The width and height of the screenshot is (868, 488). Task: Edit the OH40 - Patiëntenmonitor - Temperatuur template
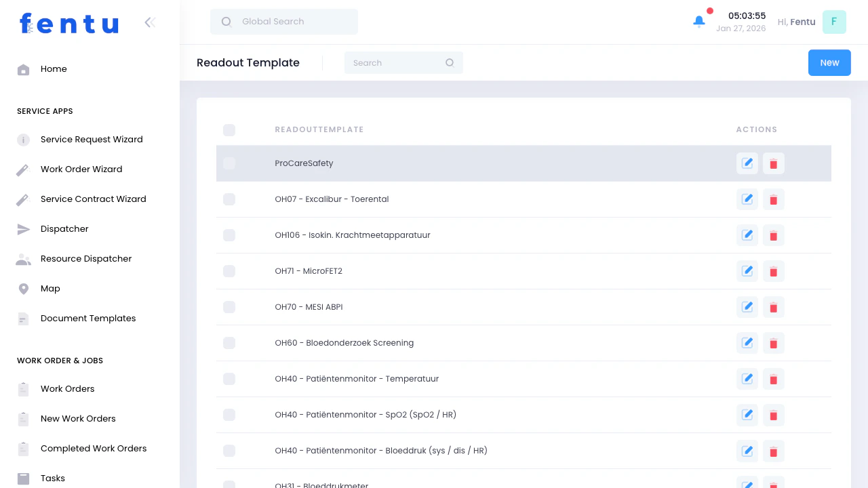(747, 379)
